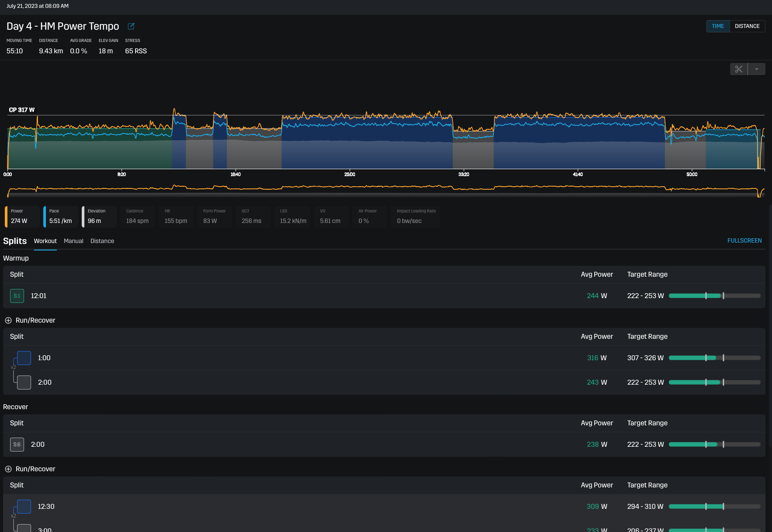772x532 pixels.
Task: Click the S:1 warmup split badge
Action: (x=17, y=296)
